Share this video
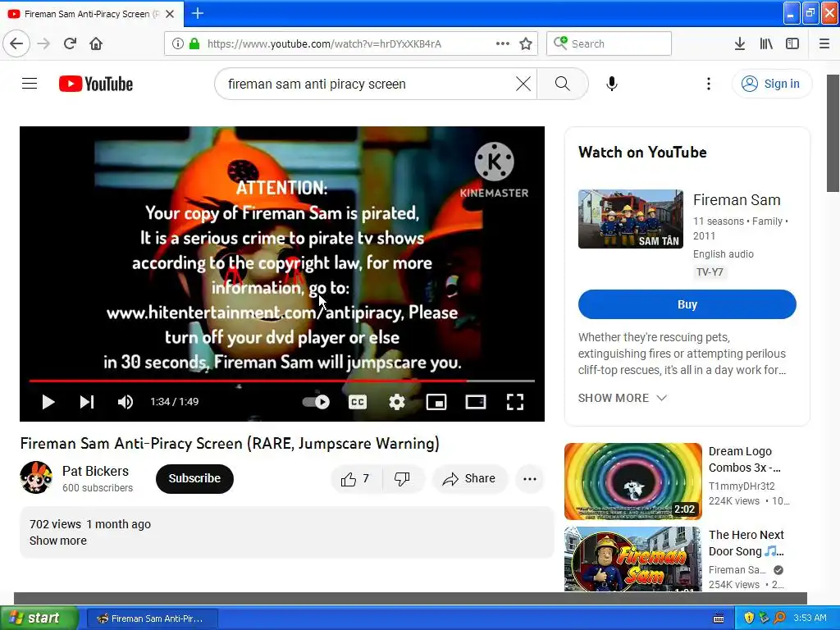 click(x=469, y=478)
